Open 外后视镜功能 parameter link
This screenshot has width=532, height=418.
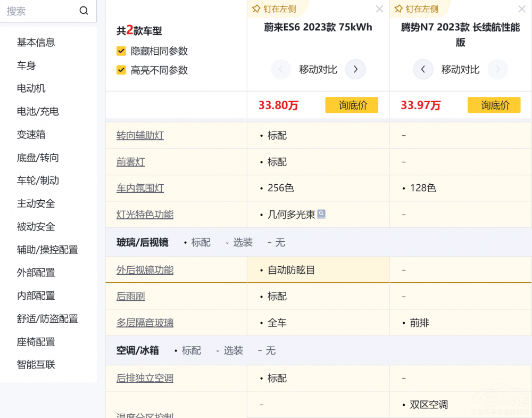[145, 270]
